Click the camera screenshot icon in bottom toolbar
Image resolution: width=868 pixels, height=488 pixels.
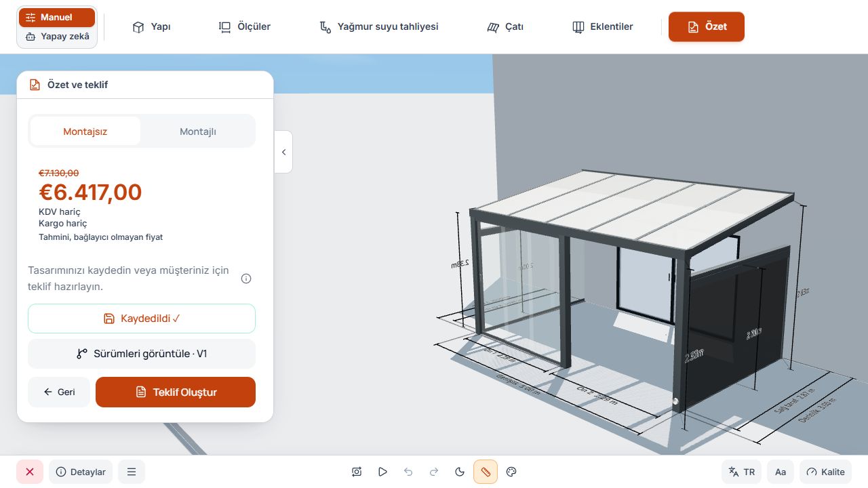click(357, 472)
